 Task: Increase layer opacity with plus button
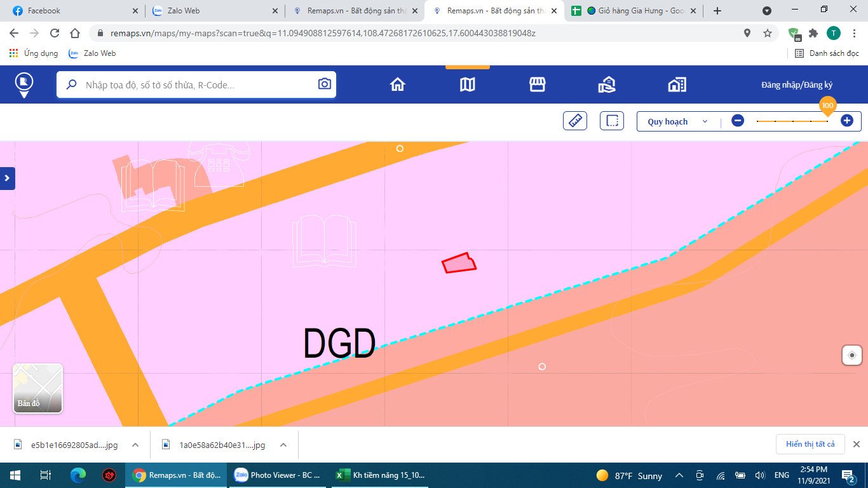pyautogui.click(x=846, y=121)
